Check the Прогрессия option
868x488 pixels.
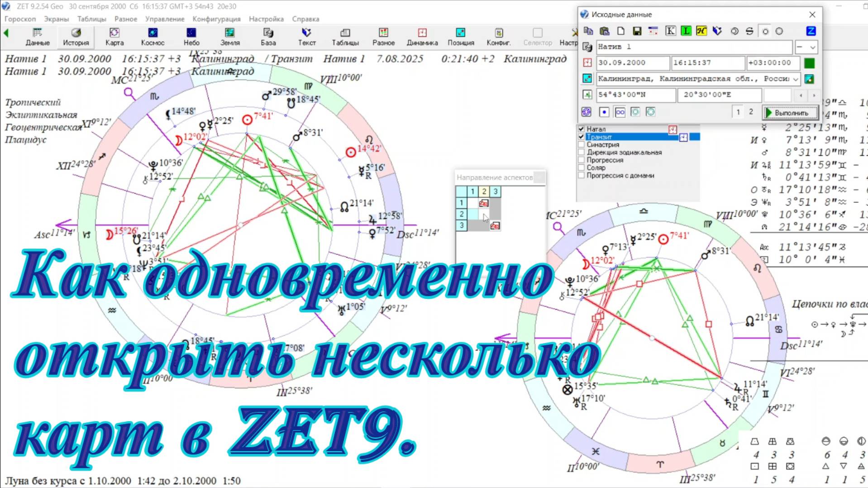pyautogui.click(x=581, y=160)
